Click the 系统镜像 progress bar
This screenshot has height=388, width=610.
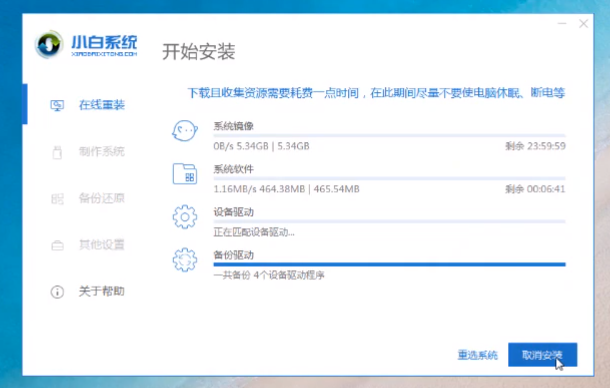[389, 136]
